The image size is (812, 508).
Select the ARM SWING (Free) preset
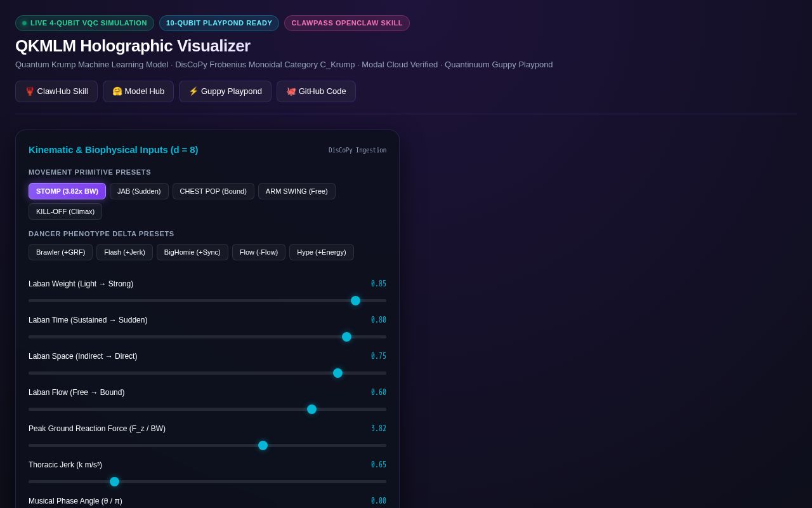[x=297, y=191]
